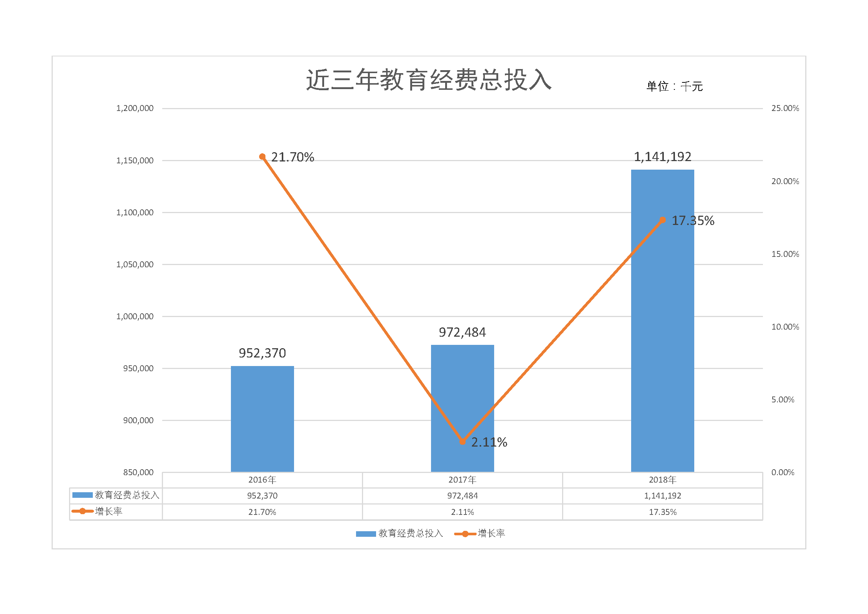Screen dimensions: 868x614
Task: Click the blue 2016年 bar
Action: (262, 419)
